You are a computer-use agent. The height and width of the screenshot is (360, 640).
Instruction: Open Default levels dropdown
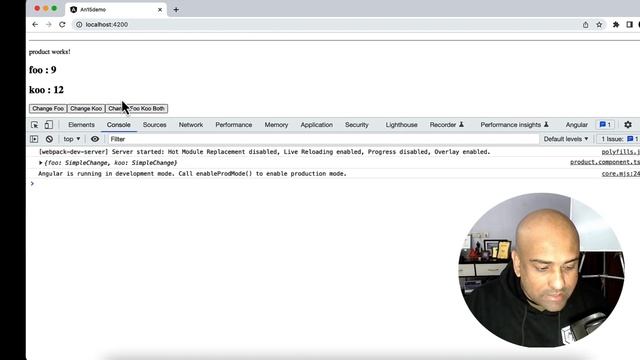(x=566, y=139)
